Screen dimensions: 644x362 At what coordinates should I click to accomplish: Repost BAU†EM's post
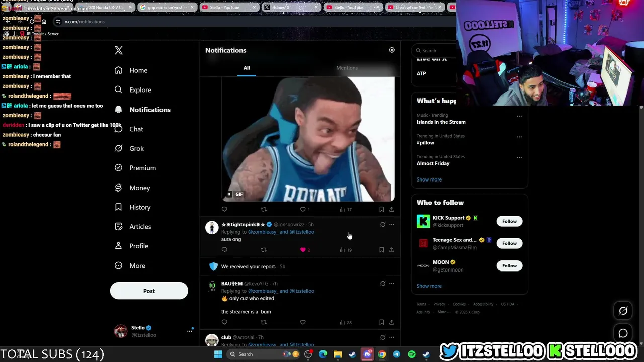[x=264, y=322]
